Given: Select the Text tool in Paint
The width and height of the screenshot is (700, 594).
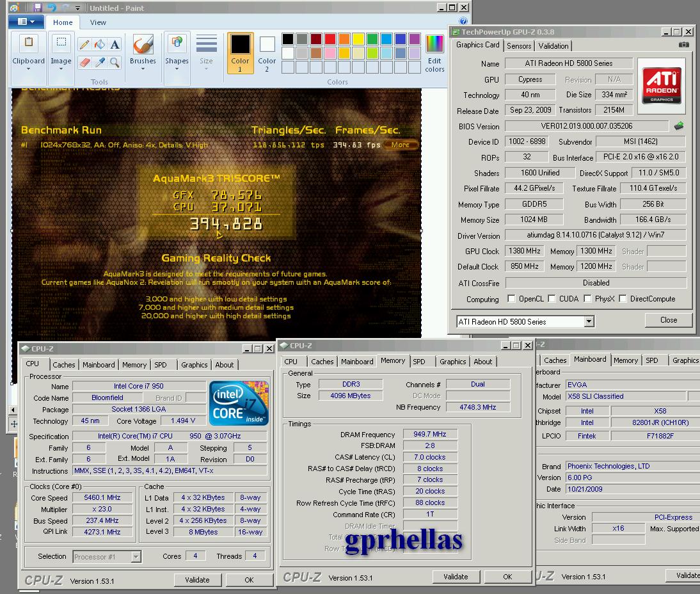Looking at the screenshot, I should click(x=115, y=44).
